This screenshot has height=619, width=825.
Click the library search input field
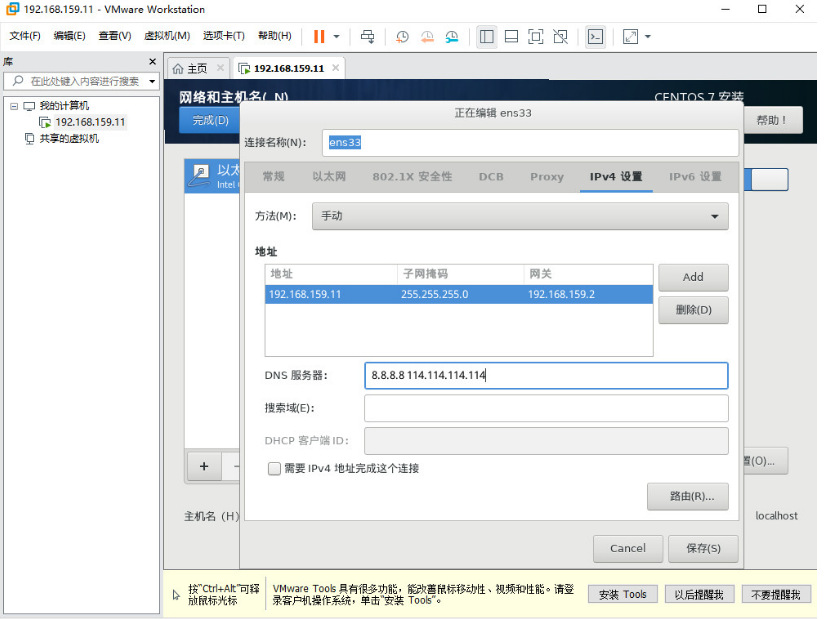point(84,81)
